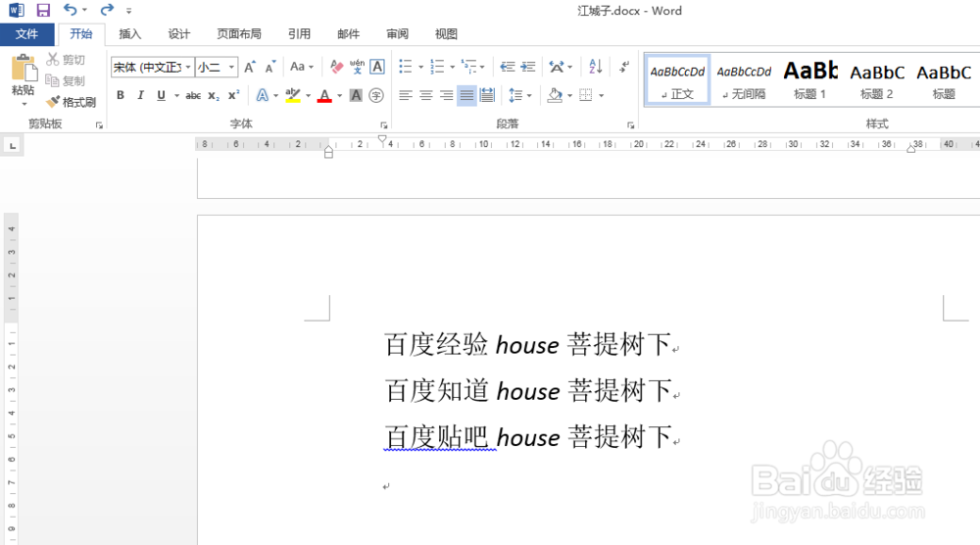
Task: Apply the 标题 1 style
Action: pos(810,80)
